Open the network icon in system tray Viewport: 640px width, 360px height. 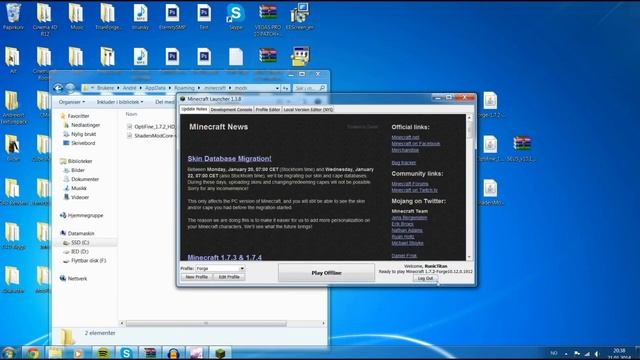click(587, 353)
